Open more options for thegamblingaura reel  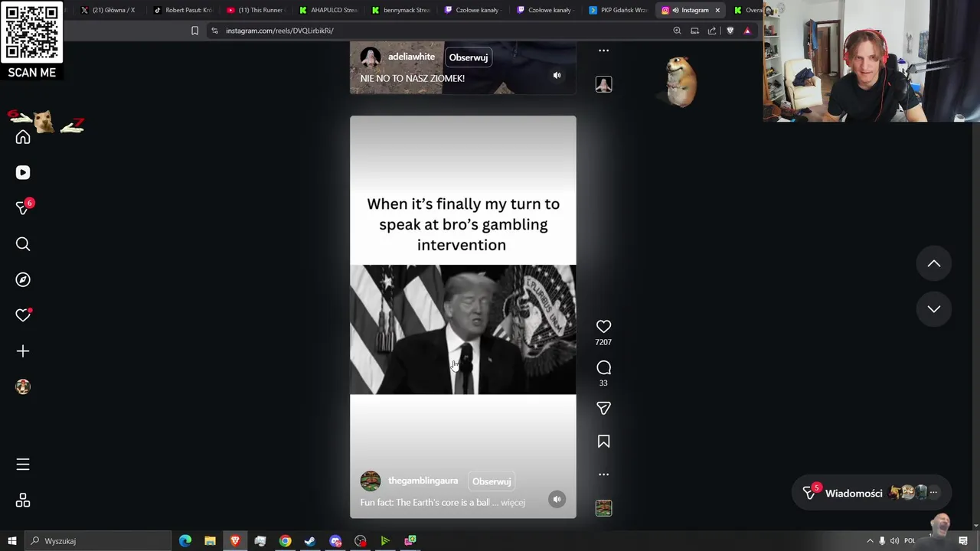603,474
